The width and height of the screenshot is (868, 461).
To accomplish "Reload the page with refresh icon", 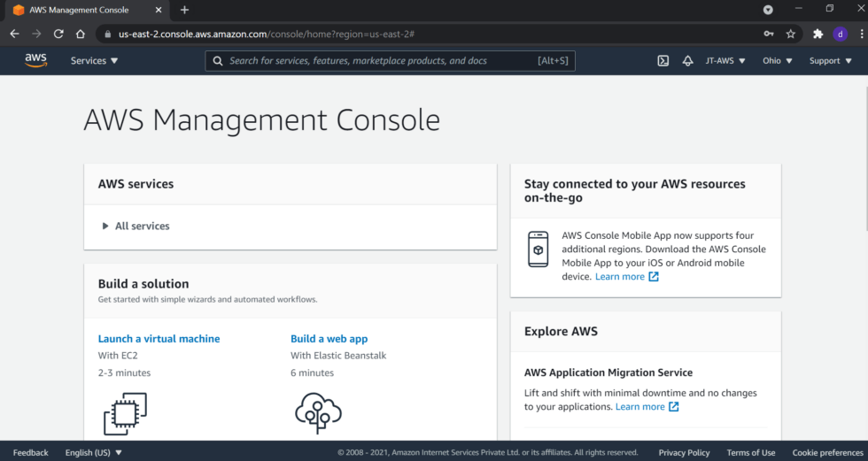I will 58,34.
